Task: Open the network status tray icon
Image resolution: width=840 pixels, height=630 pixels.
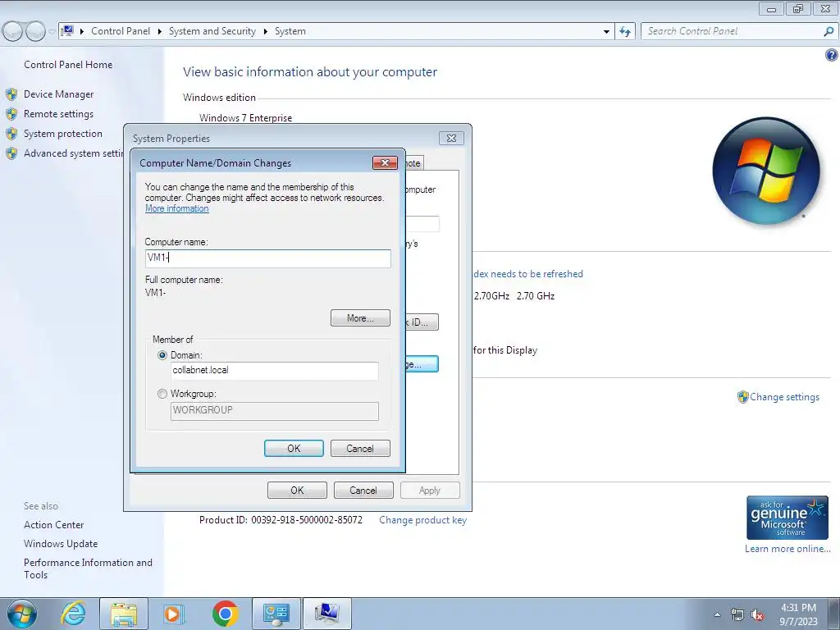Action: tap(737, 615)
